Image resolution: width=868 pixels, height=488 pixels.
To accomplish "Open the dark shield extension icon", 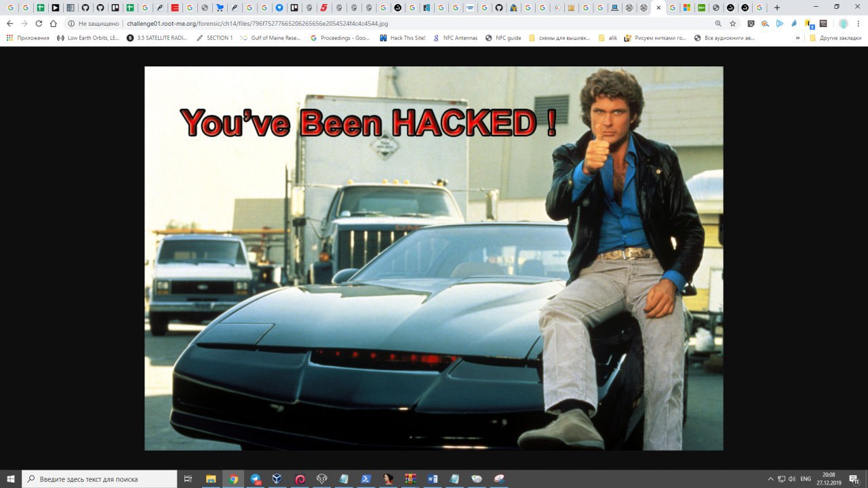I will click(x=751, y=23).
